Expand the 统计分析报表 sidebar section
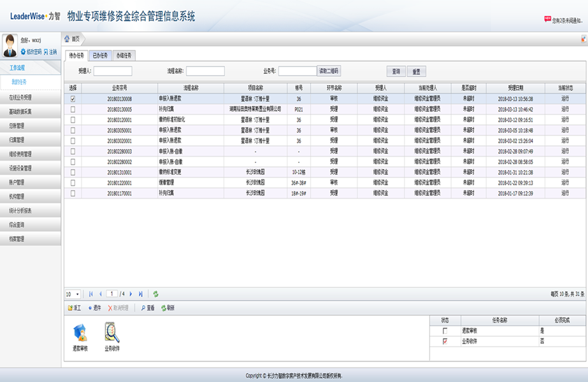The height and width of the screenshot is (382, 588). coord(31,211)
